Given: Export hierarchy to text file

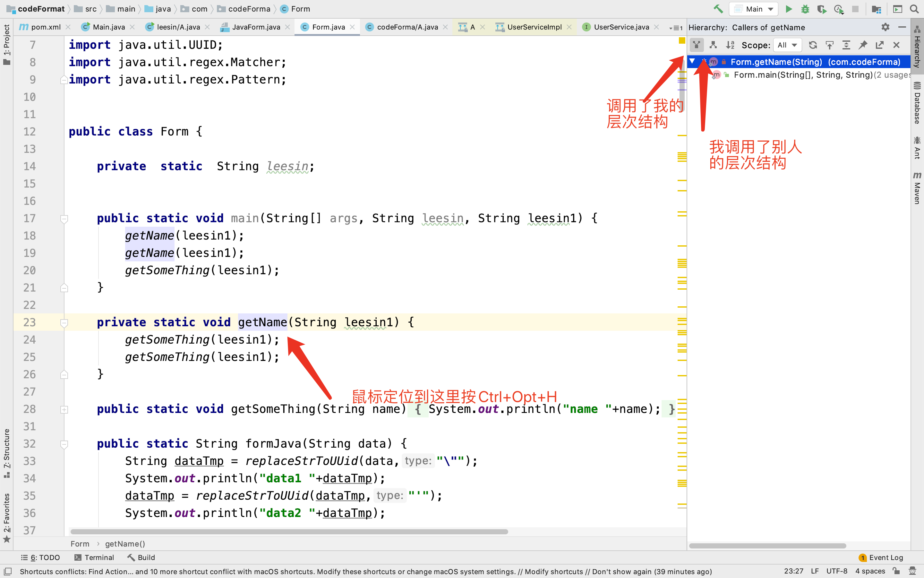Looking at the screenshot, I should pos(880,45).
